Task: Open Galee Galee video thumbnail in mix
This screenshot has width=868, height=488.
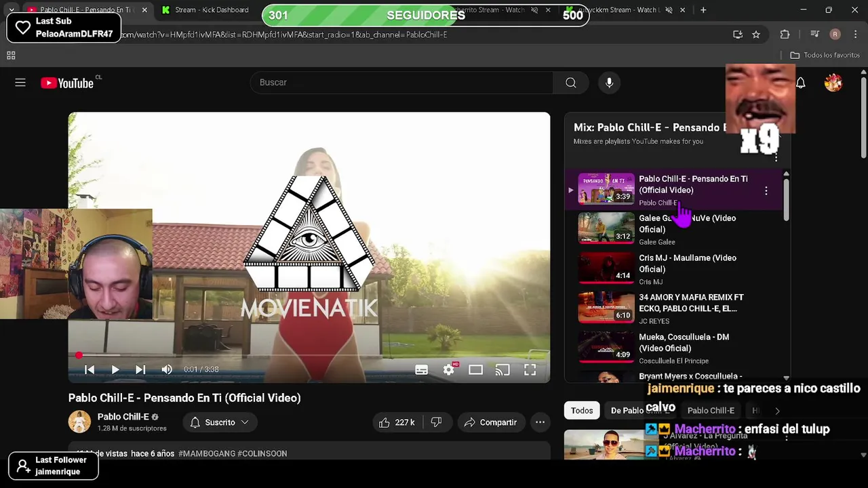Action: pyautogui.click(x=606, y=228)
